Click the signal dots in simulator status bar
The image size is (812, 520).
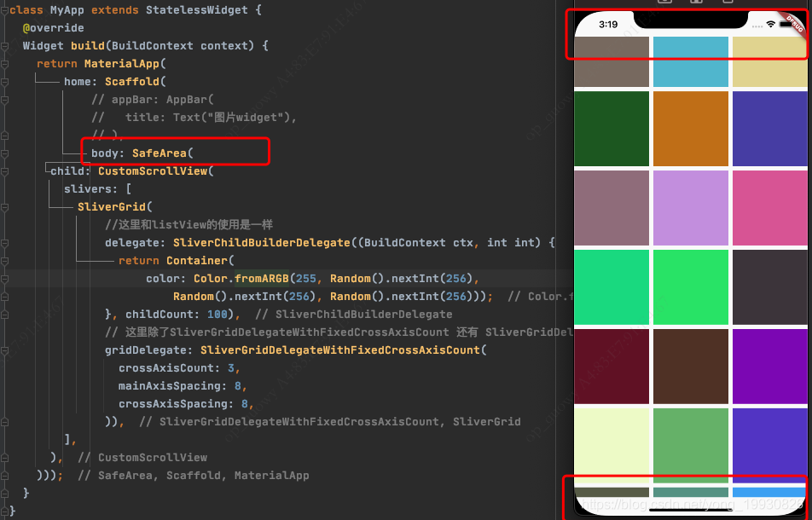point(757,26)
